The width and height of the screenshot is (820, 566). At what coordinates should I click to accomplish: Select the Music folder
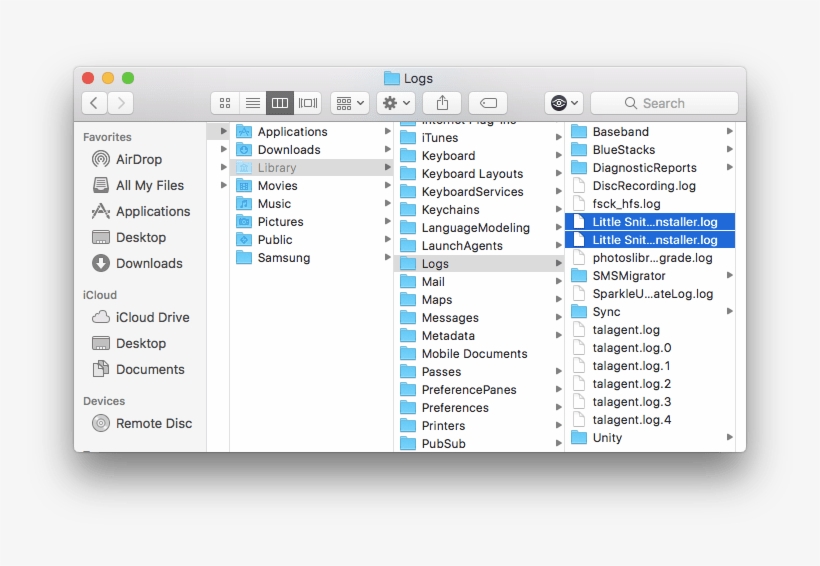[x=312, y=203]
